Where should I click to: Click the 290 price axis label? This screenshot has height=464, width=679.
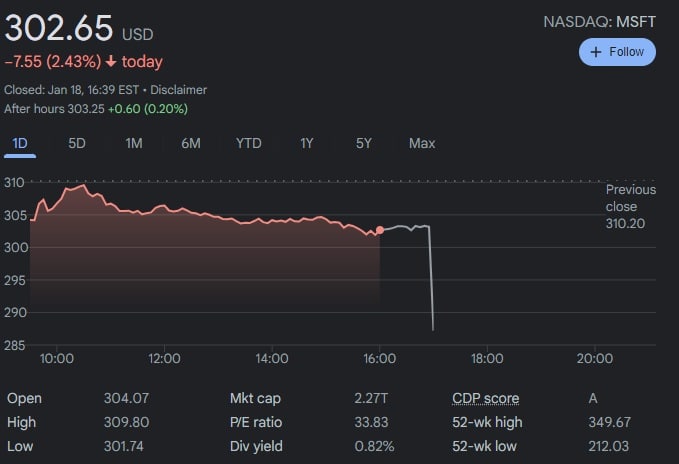pyautogui.click(x=15, y=313)
